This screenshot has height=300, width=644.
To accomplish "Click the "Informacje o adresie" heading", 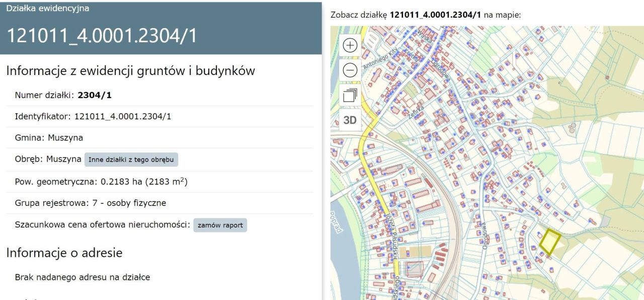I will 63,253.
